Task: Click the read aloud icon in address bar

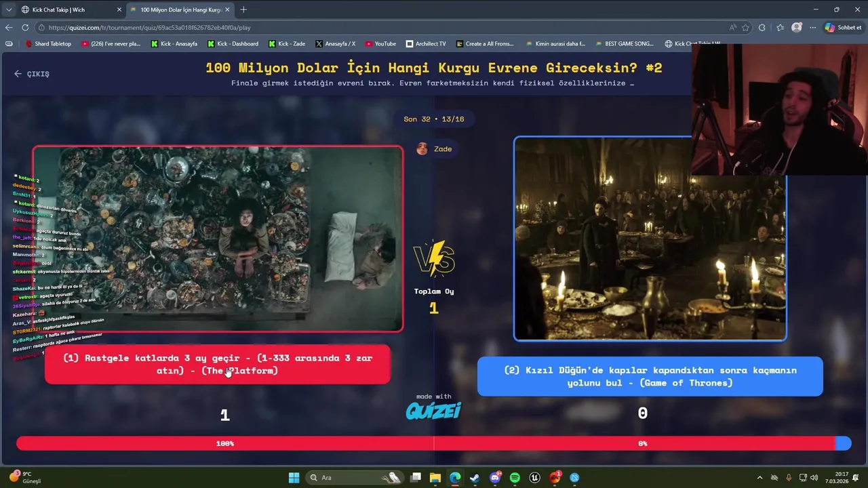Action: (732, 28)
